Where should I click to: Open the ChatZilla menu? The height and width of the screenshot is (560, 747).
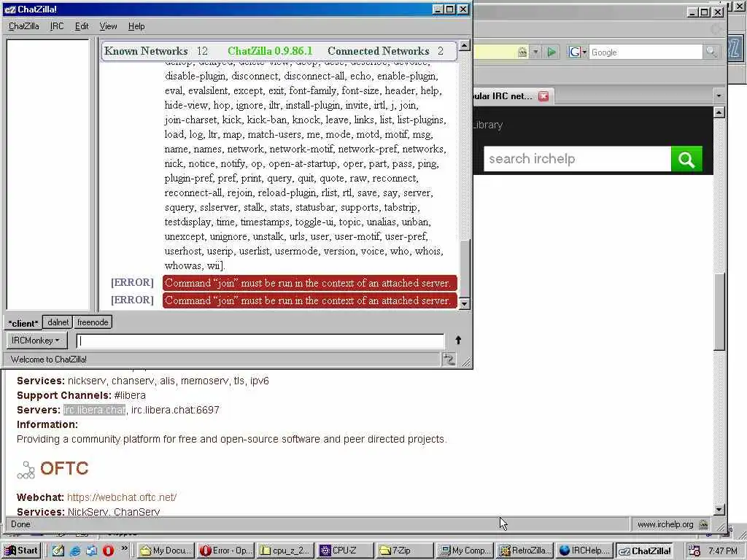pyautogui.click(x=24, y=26)
